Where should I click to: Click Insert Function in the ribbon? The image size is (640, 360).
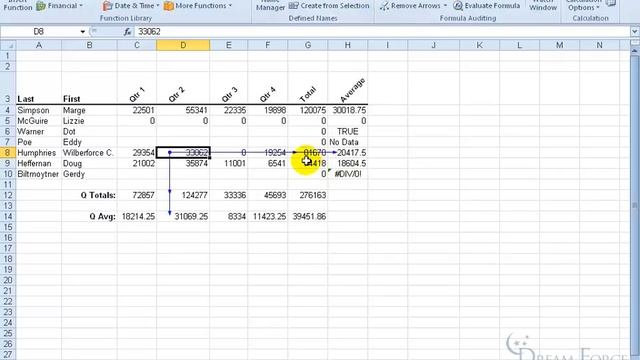click(x=18, y=6)
